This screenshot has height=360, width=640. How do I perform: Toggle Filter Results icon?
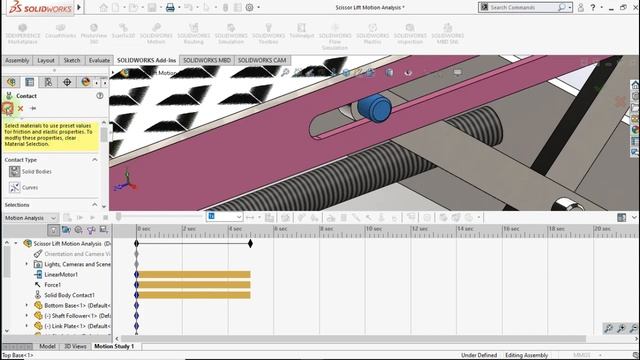click(x=104, y=230)
